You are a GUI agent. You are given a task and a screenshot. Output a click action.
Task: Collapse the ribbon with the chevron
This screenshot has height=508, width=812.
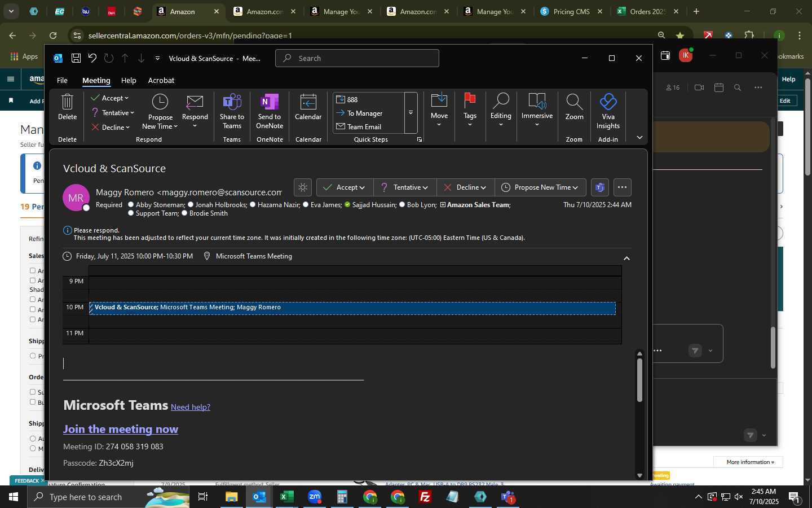pos(639,137)
